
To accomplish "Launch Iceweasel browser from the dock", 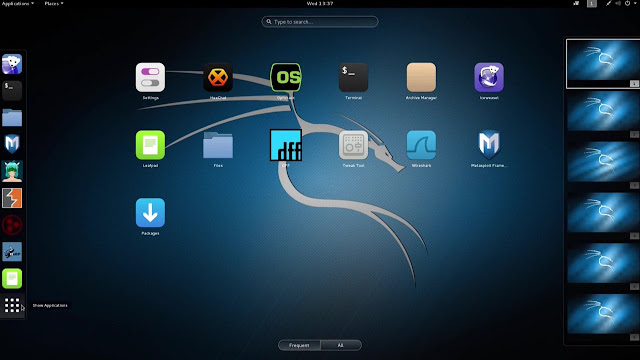I will (x=12, y=64).
